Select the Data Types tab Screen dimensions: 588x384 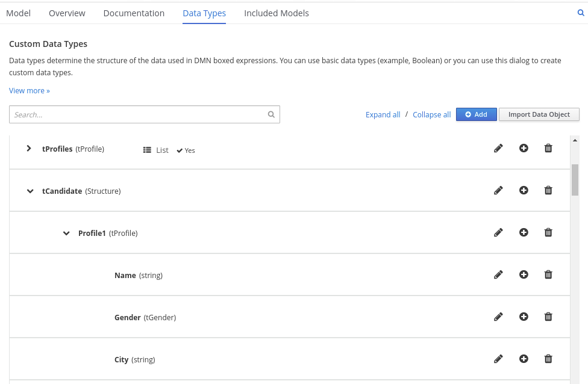click(204, 13)
